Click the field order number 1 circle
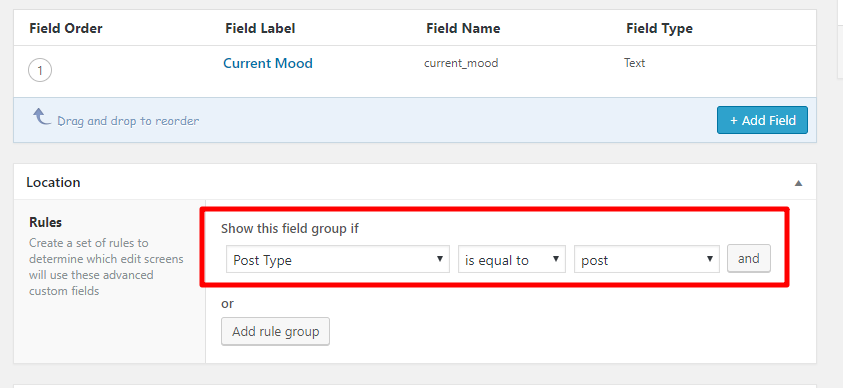 (x=40, y=70)
